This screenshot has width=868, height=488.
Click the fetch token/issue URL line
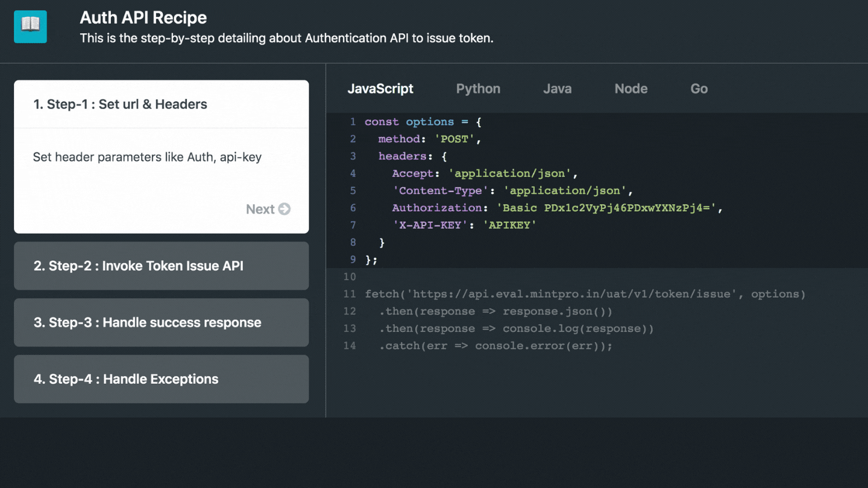(x=585, y=294)
